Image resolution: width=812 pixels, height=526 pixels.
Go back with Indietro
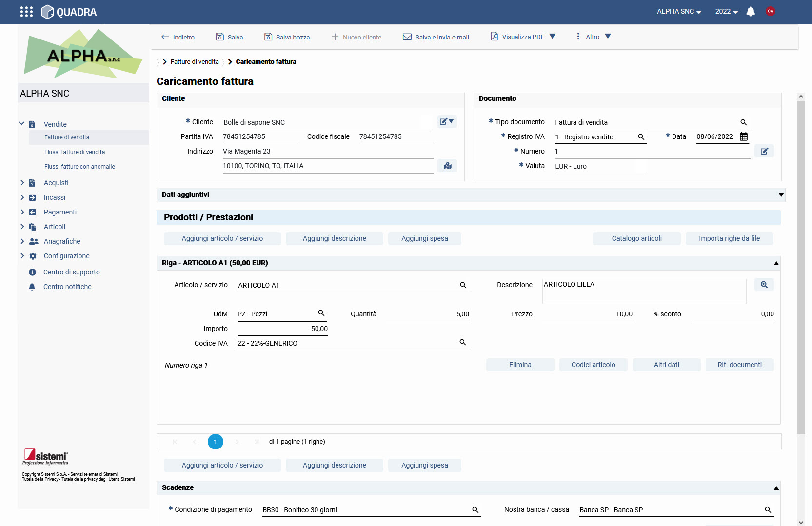(x=178, y=37)
